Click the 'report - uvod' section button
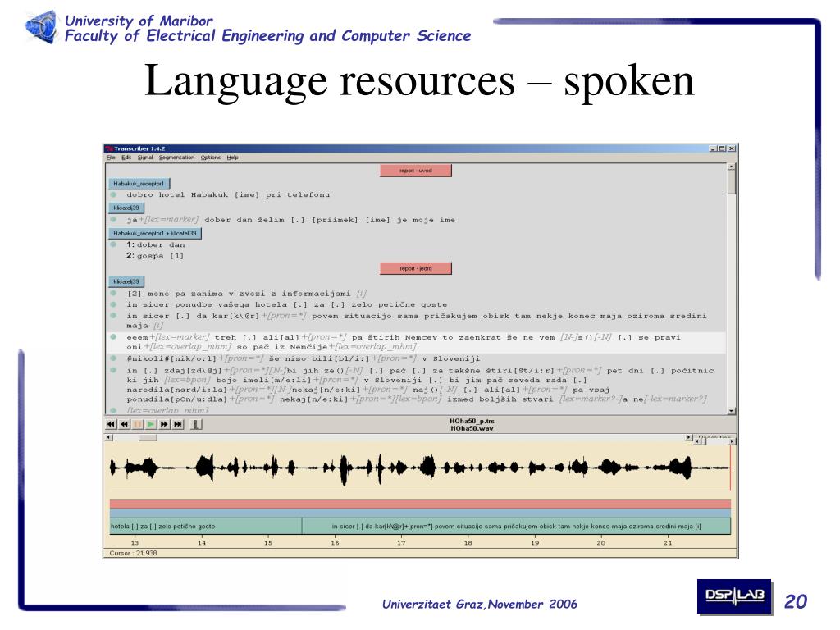 416,171
